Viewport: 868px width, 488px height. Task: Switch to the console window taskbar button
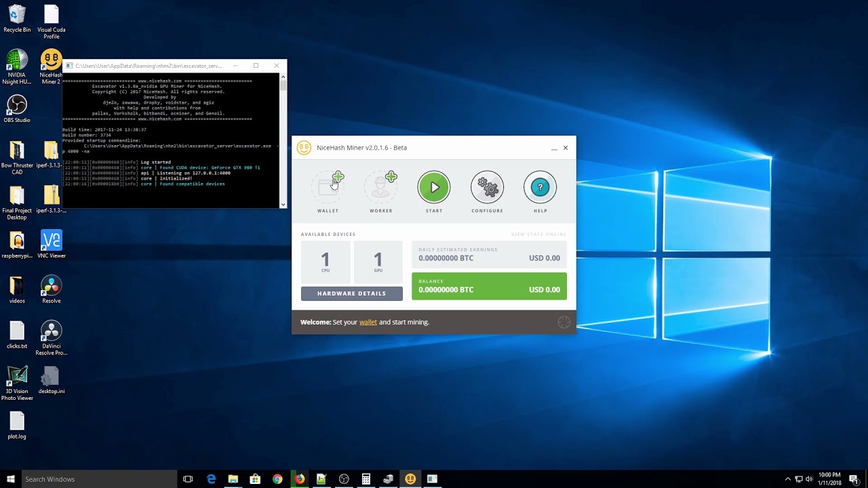(432, 479)
